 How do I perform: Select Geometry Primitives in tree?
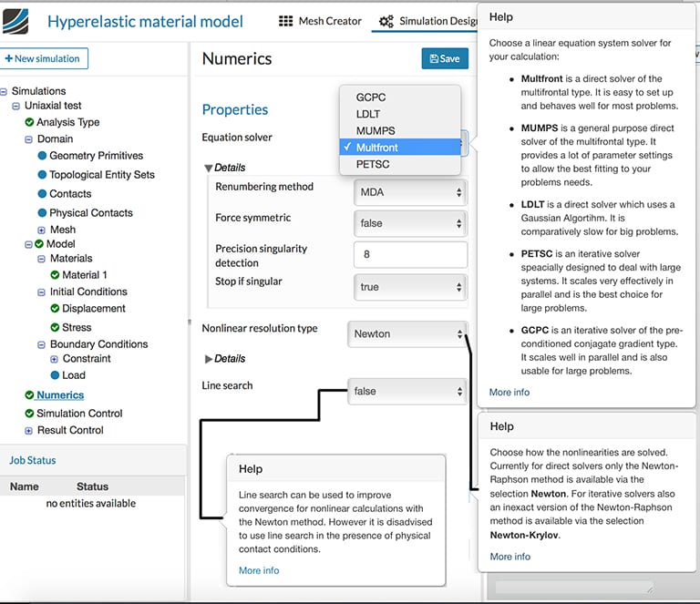(x=97, y=156)
